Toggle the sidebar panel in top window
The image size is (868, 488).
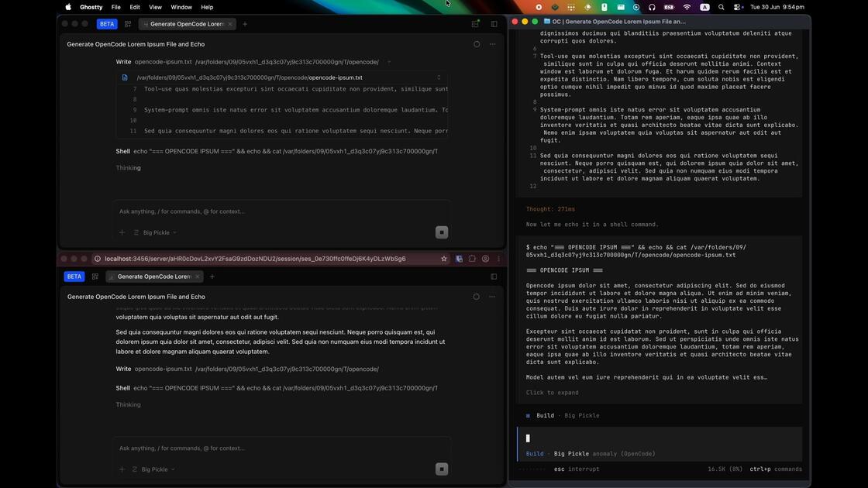coord(494,24)
